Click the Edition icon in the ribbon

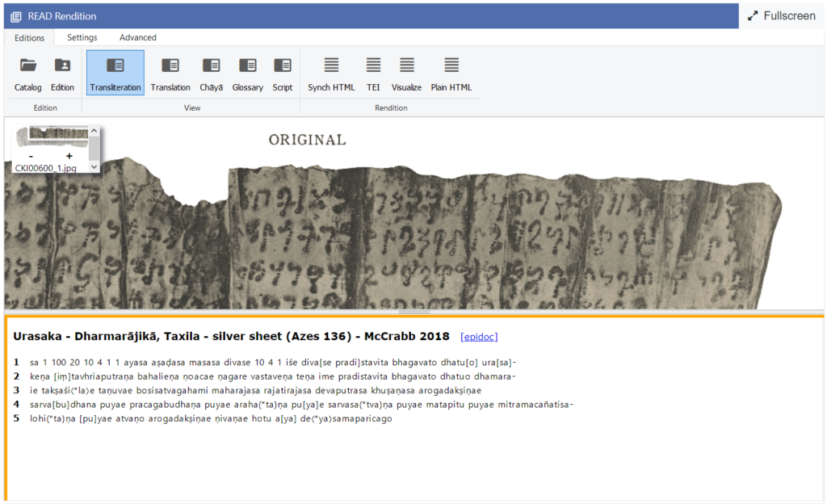pyautogui.click(x=62, y=73)
